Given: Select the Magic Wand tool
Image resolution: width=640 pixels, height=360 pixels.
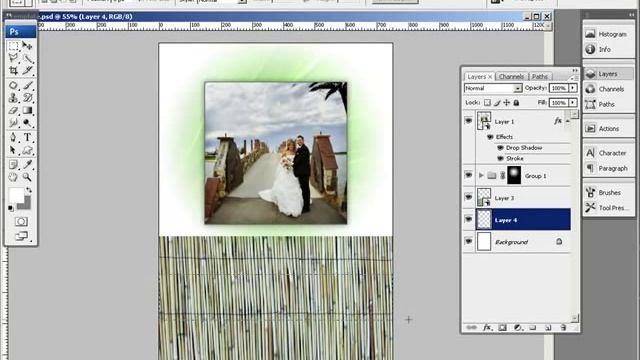Looking at the screenshot, I should (x=27, y=58).
